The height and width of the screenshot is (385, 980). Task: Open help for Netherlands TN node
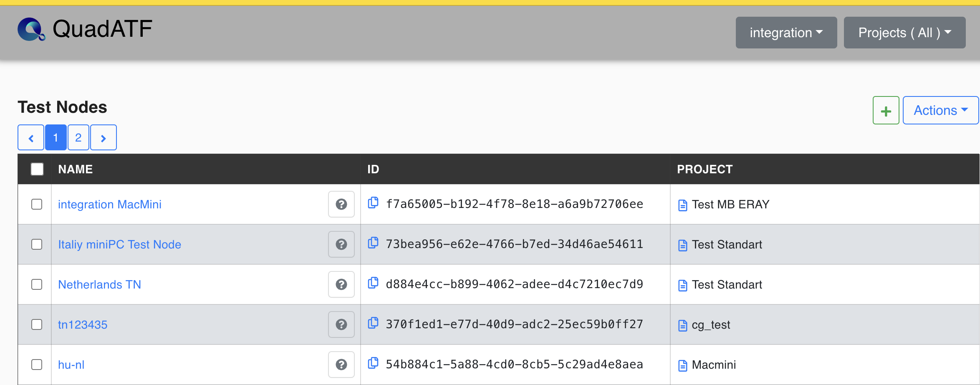click(341, 284)
